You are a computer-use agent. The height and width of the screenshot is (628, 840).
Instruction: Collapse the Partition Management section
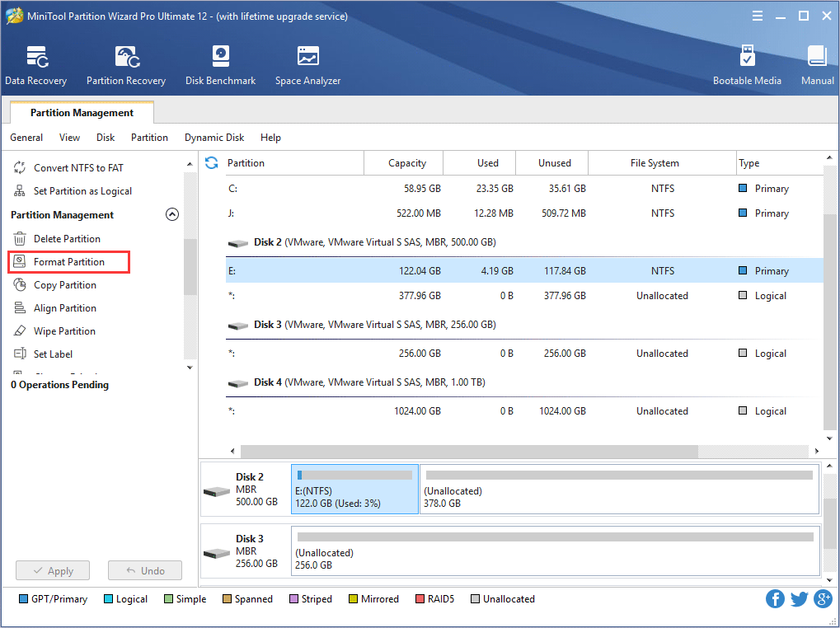[x=171, y=213]
